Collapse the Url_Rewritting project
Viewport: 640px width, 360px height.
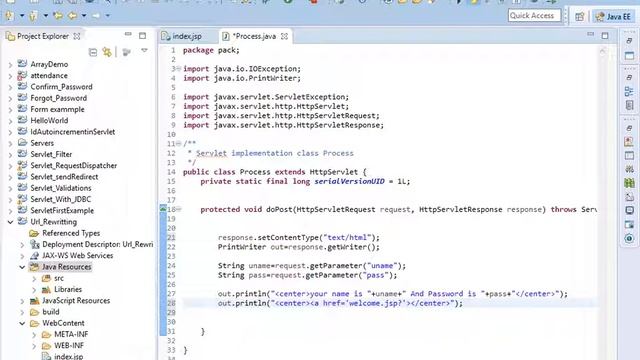coord(10,222)
